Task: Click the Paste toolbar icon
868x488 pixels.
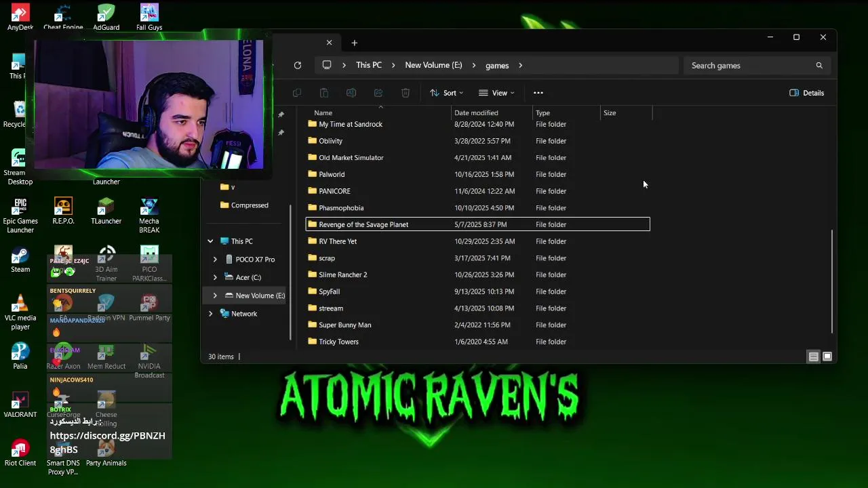Action: [x=324, y=93]
